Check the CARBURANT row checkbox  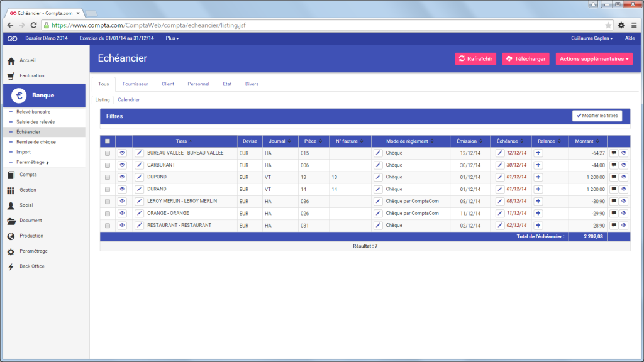point(108,165)
